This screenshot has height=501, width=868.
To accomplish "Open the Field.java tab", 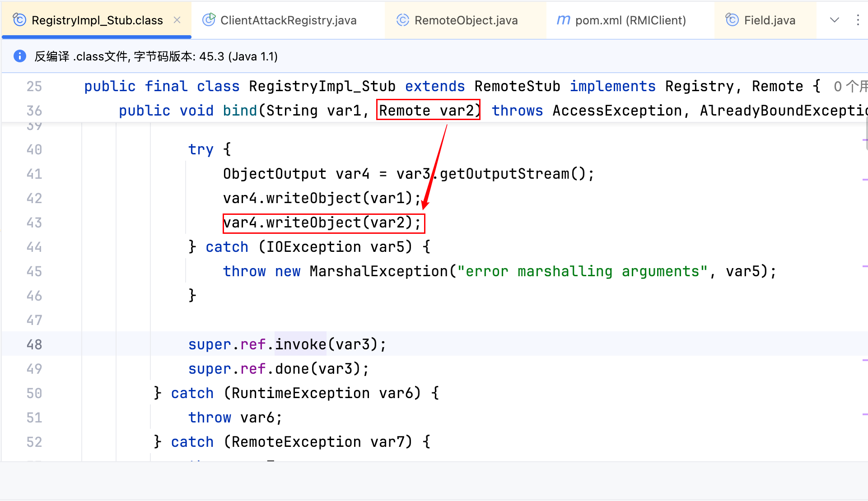I will [770, 20].
